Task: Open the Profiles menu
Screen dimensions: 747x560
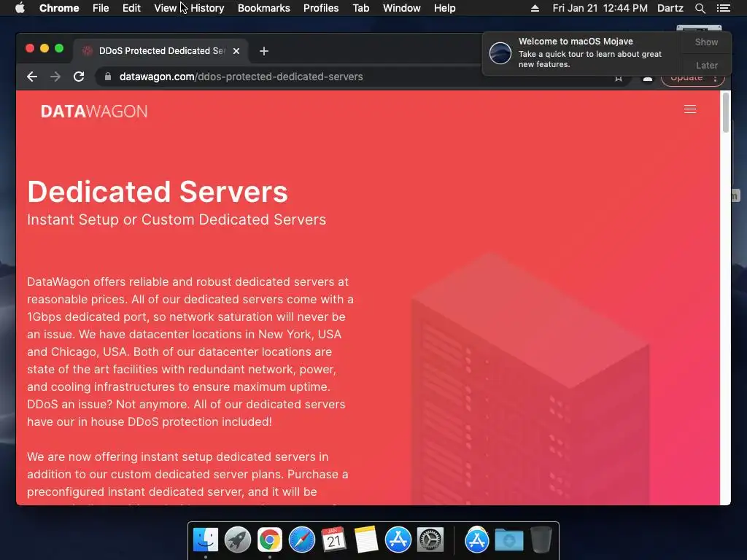Action: tap(321, 8)
